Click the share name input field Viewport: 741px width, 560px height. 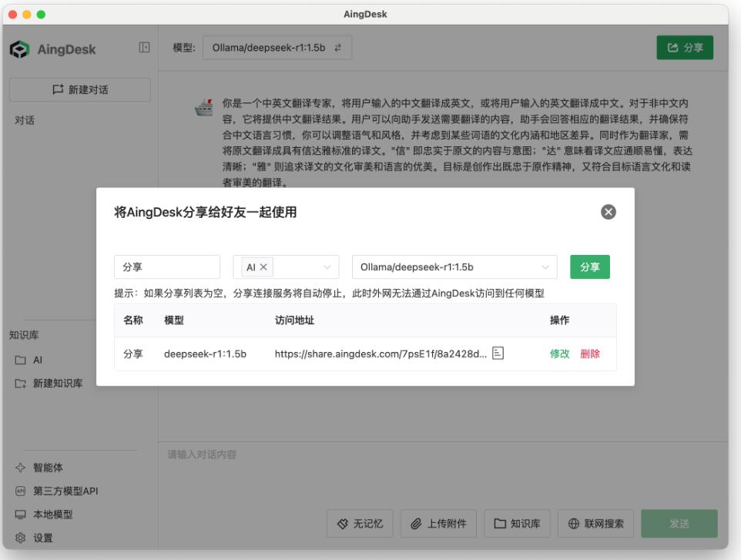tap(167, 267)
